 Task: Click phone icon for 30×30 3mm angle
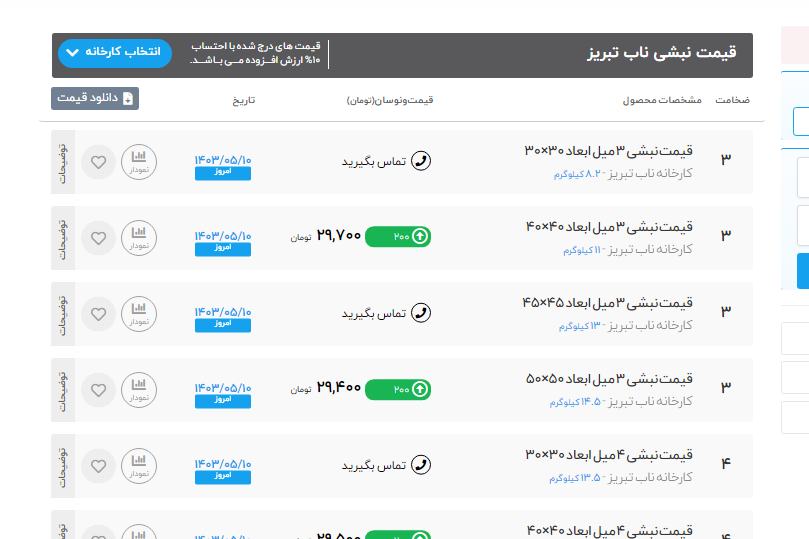point(421,161)
